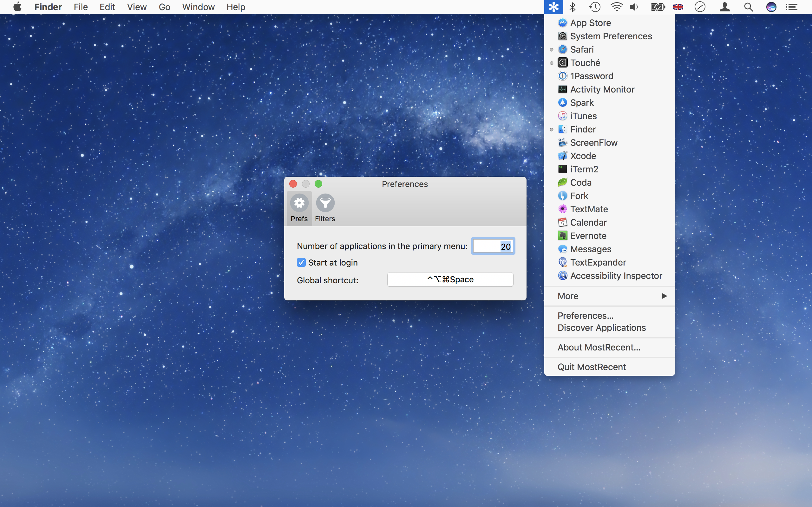Screen dimensions: 812x507
Task: Launch Touché from the recent apps list
Action: pyautogui.click(x=585, y=63)
